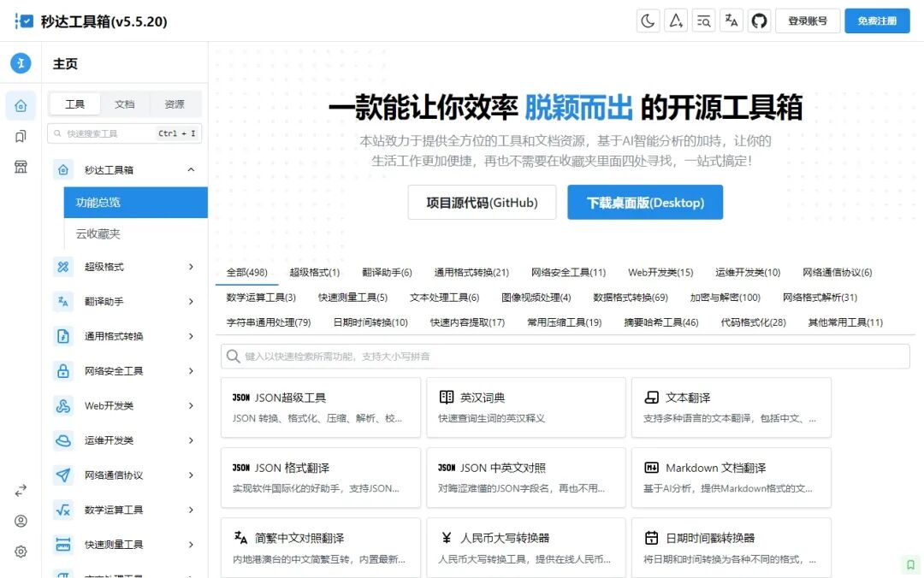Open the 英汉词典 card
Screen dimensions: 924x578
click(525, 407)
